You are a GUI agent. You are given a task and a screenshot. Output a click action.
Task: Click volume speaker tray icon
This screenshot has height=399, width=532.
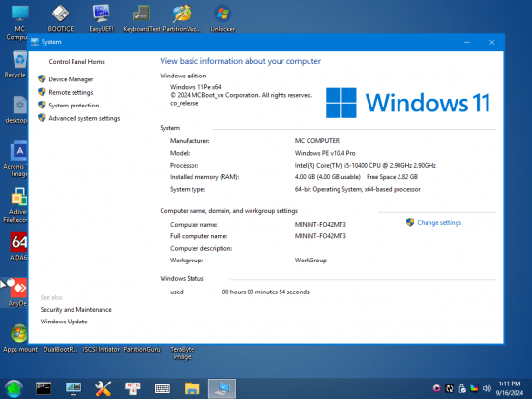(487, 388)
